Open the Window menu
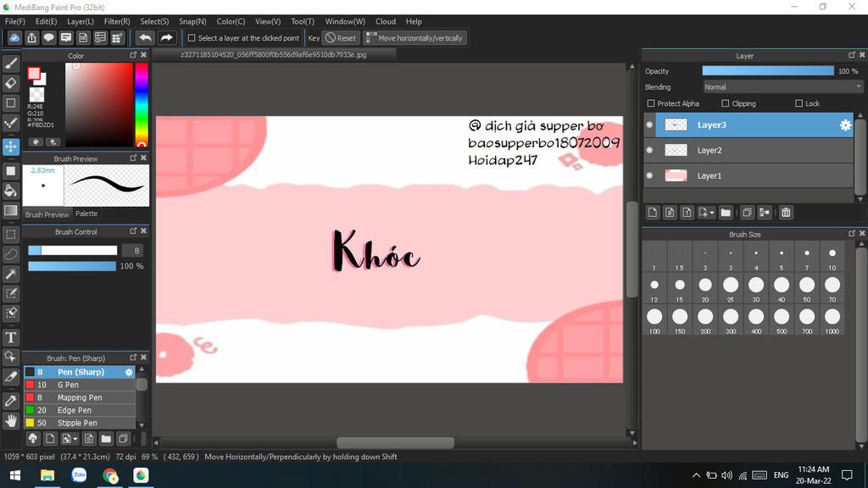868x488 pixels. click(345, 21)
